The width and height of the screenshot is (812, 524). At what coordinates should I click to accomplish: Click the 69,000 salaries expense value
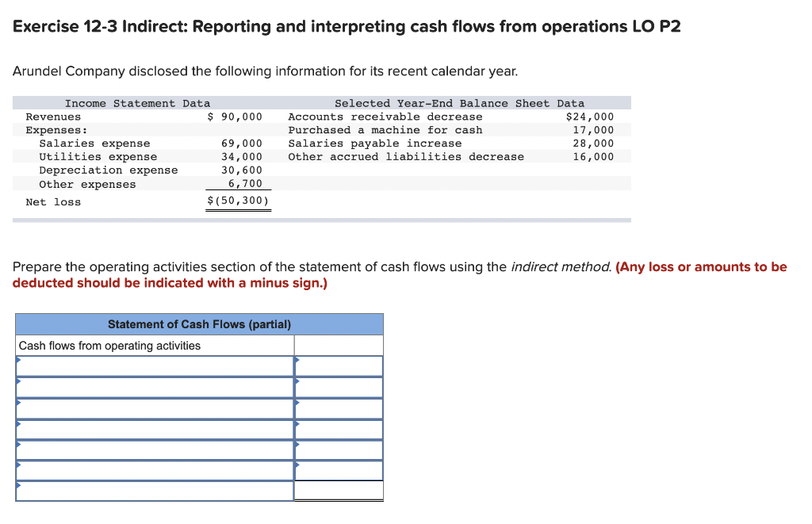pos(242,143)
